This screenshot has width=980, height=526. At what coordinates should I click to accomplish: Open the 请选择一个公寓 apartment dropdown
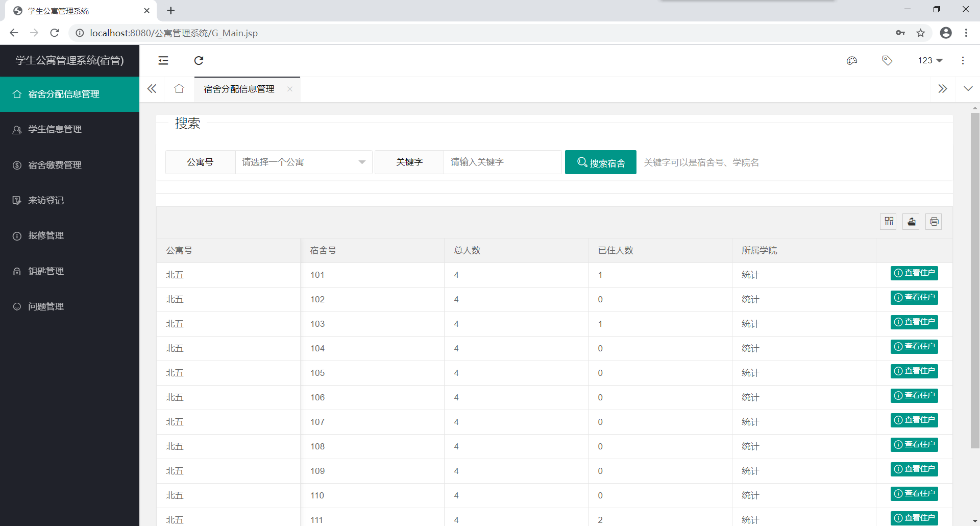coord(303,162)
